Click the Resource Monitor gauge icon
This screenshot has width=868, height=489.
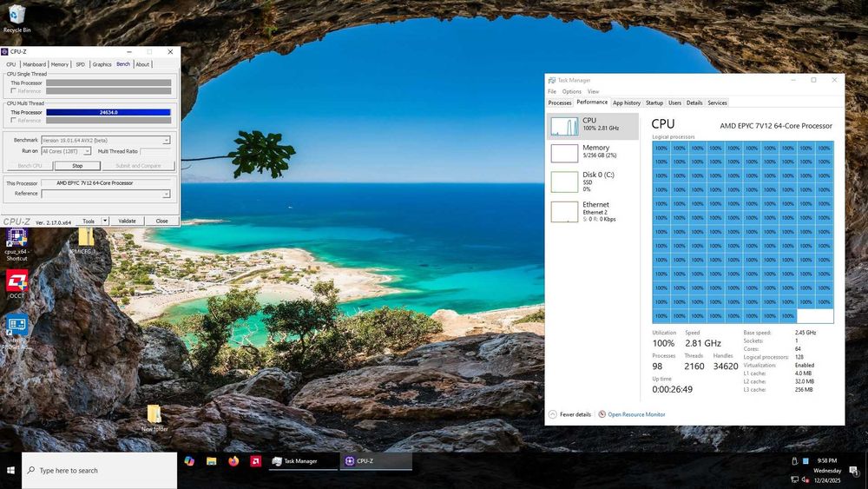(x=602, y=414)
